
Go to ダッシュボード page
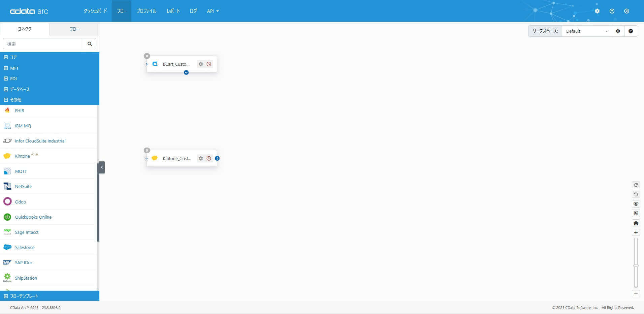pyautogui.click(x=95, y=11)
